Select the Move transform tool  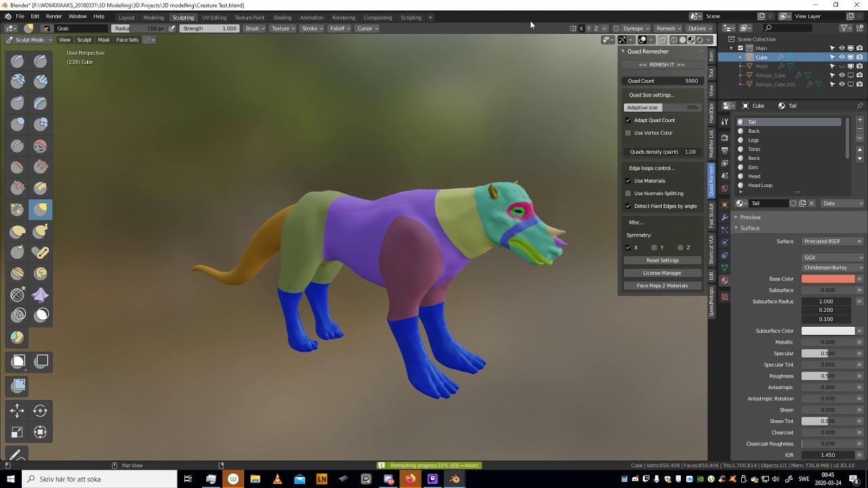point(18,410)
